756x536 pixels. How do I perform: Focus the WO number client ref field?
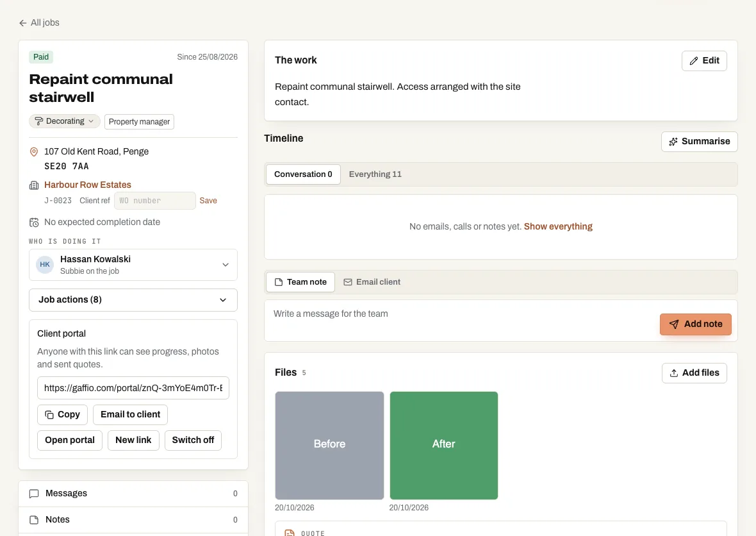pyautogui.click(x=155, y=201)
